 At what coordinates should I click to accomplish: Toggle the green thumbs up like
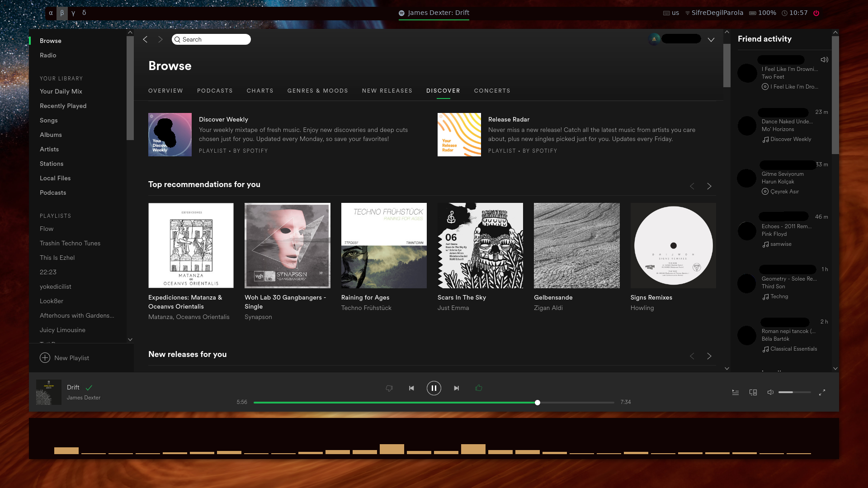[x=478, y=388]
